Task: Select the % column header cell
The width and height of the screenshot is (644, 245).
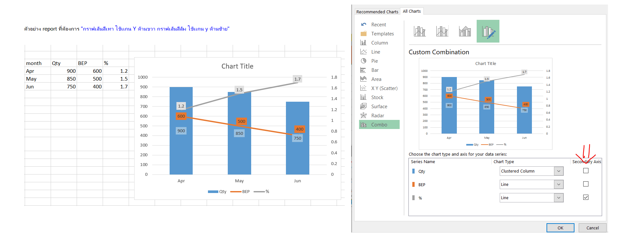Action: pyautogui.click(x=116, y=63)
